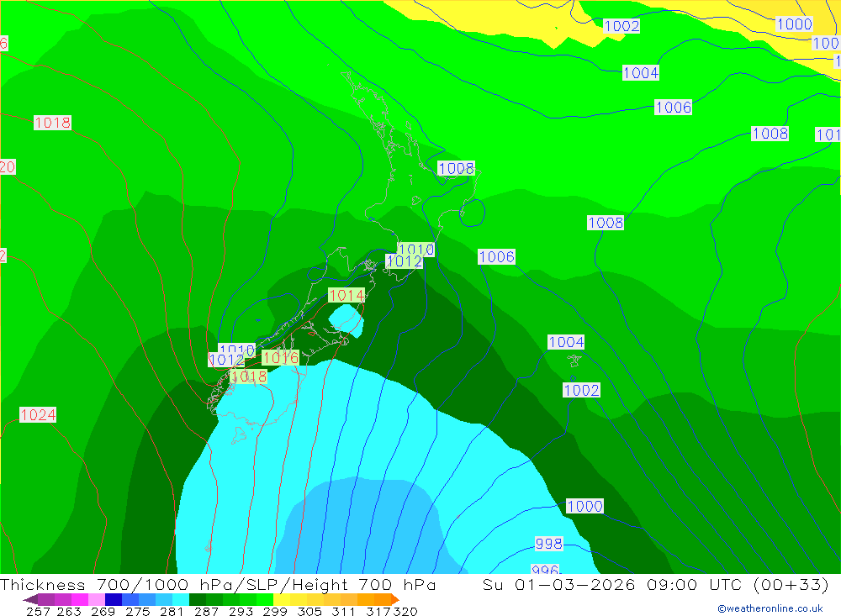Screen dimensions: 841x616
Task: Click the legend value 320
Action: 405,611
